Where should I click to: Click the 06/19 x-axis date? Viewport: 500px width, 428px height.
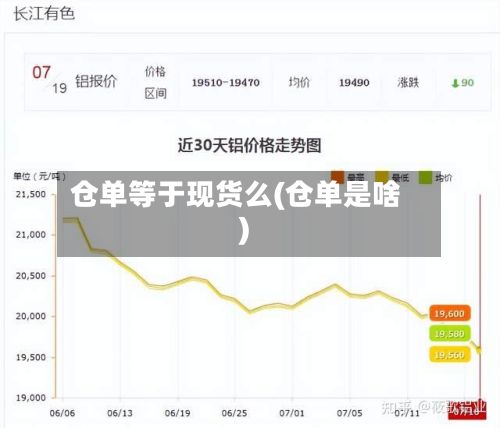tap(177, 413)
